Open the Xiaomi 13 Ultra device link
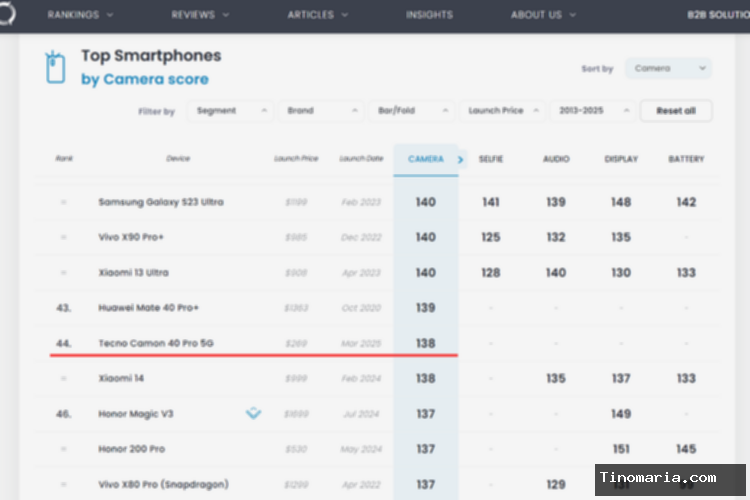 point(133,273)
